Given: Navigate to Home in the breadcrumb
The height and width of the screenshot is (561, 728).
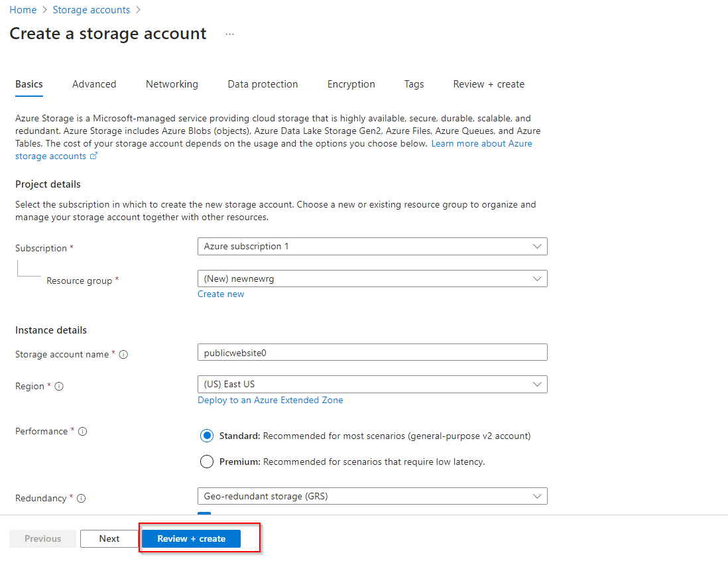Looking at the screenshot, I should (x=23, y=10).
